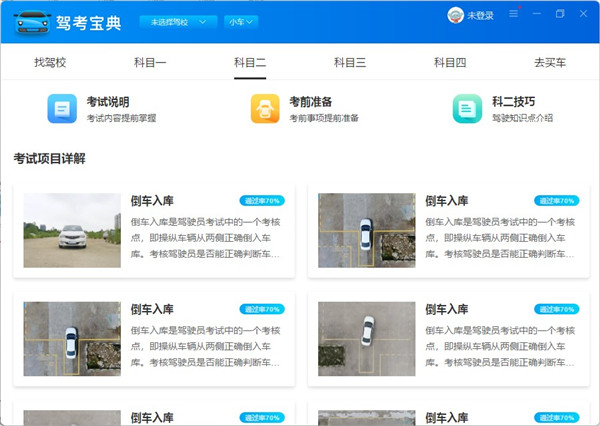Click the blue 考试说明 document icon
Viewport: 600px width, 426px height.
point(62,109)
